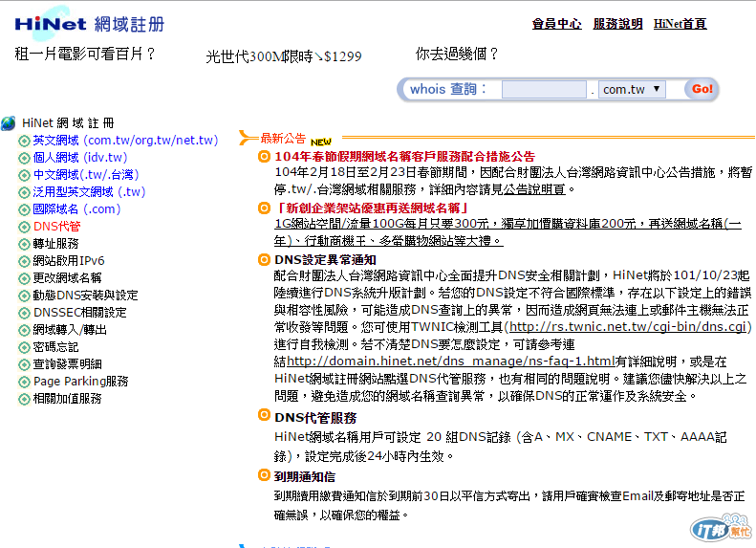
Task: Open 轉址服務 in the sidebar
Action: click(55, 244)
